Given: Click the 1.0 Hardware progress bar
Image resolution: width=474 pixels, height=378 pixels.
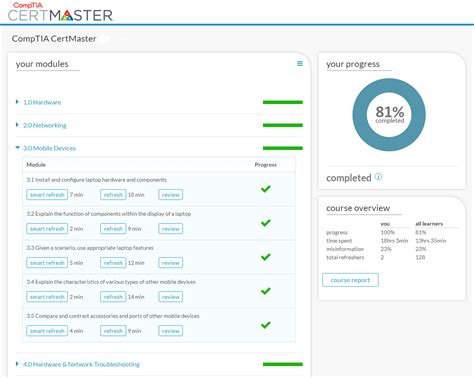Looking at the screenshot, I should pos(283,102).
